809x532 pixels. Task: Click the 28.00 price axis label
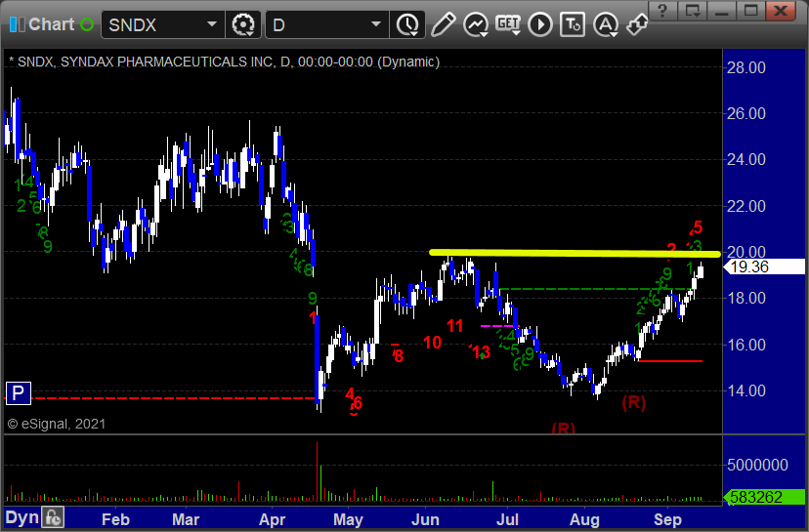(746, 67)
